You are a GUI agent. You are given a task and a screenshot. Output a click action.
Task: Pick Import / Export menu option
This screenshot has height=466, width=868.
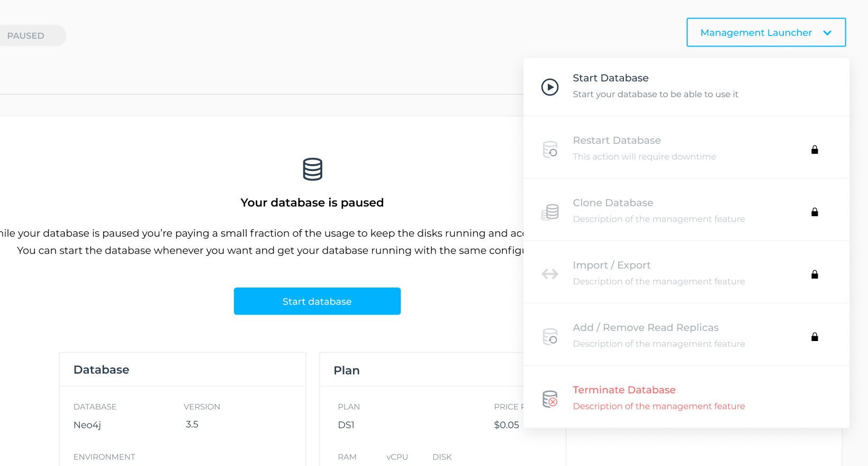pos(611,265)
